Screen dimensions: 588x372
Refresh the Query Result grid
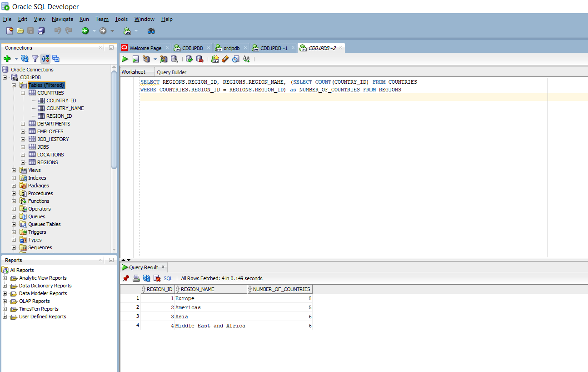(x=146, y=278)
